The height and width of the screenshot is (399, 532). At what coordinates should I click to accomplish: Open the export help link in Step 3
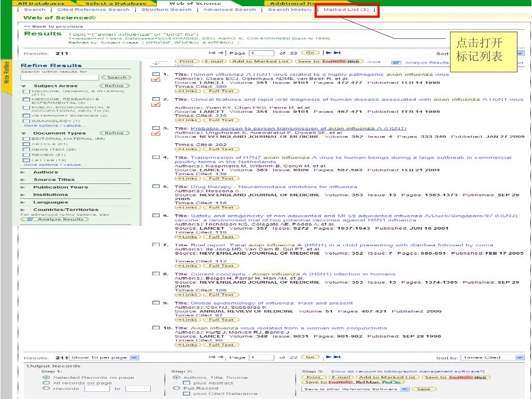408,371
